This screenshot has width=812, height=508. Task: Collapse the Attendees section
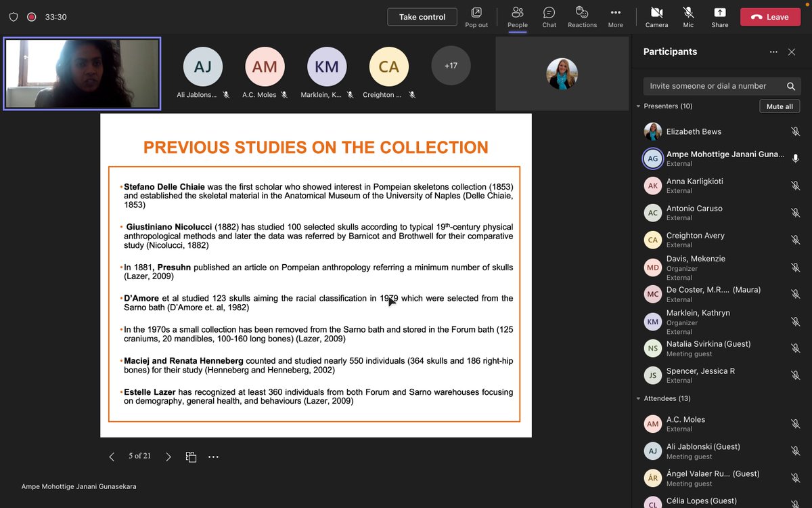click(x=638, y=398)
